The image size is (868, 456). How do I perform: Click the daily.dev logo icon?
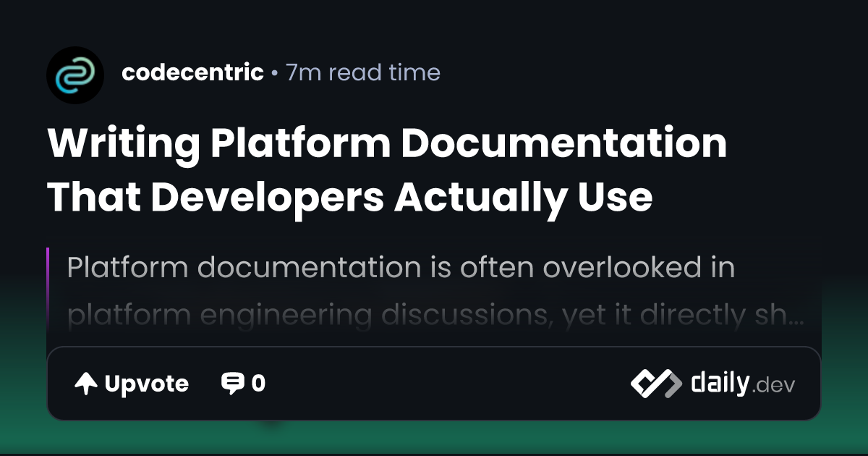[655, 384]
